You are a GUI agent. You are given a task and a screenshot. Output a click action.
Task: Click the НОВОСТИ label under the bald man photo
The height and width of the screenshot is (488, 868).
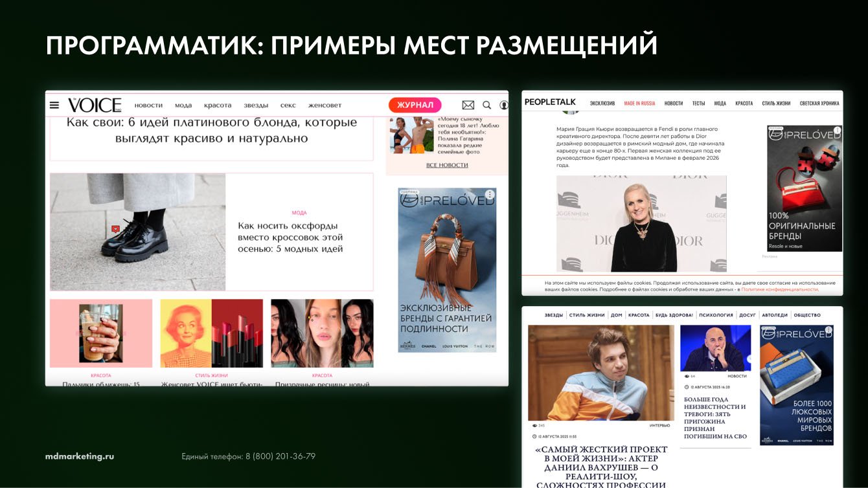coord(737,376)
